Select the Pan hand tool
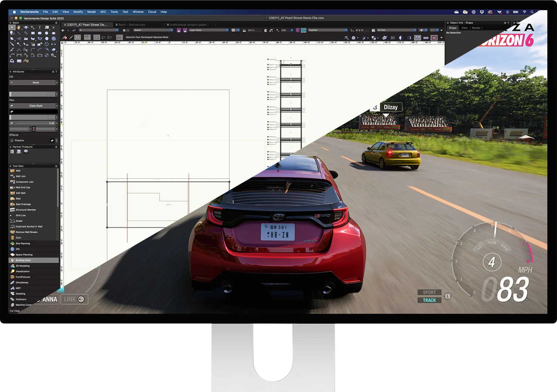Viewport: 557px width, 392px height. point(19,27)
